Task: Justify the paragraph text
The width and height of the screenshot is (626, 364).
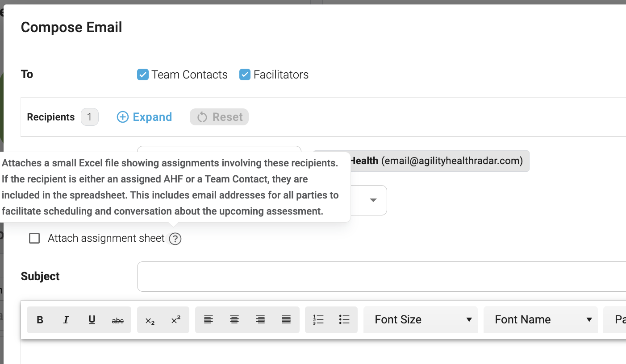Action: 286,320
